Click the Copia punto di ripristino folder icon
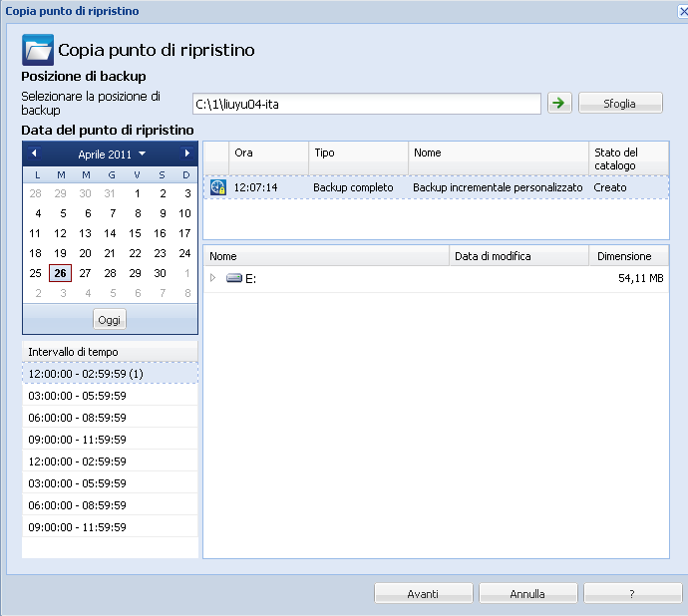 [x=37, y=49]
